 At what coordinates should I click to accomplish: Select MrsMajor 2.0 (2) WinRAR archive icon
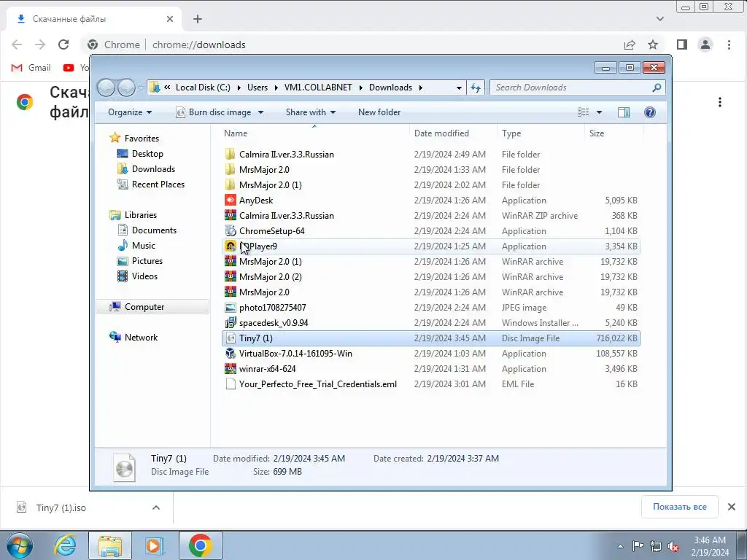231,276
